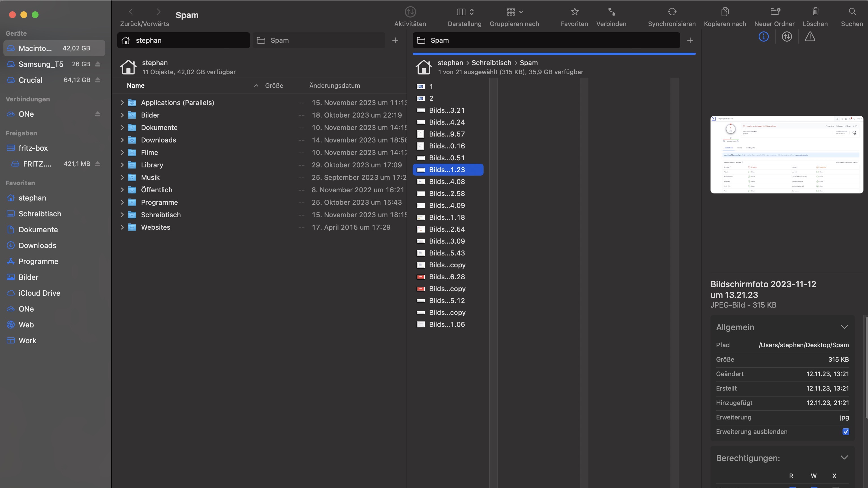
Task: Select the Löschen trash icon
Action: point(815,12)
